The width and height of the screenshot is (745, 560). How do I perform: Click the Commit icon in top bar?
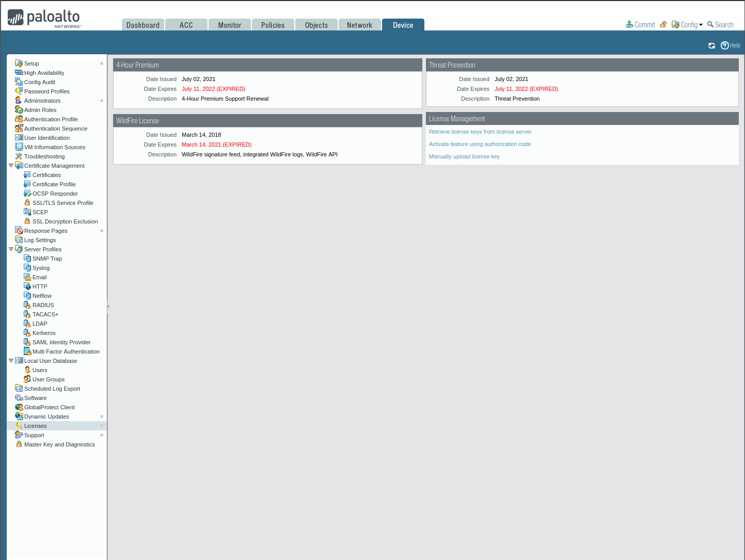(x=629, y=25)
